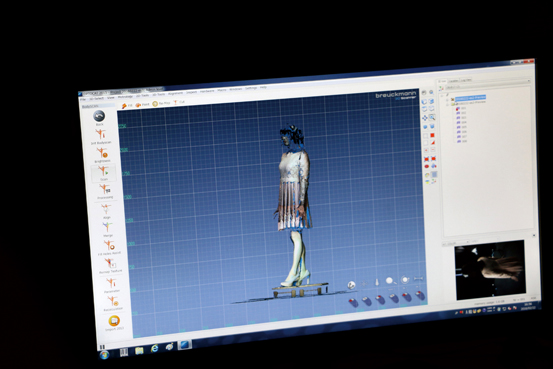Run the Merge scans tool

[108, 227]
